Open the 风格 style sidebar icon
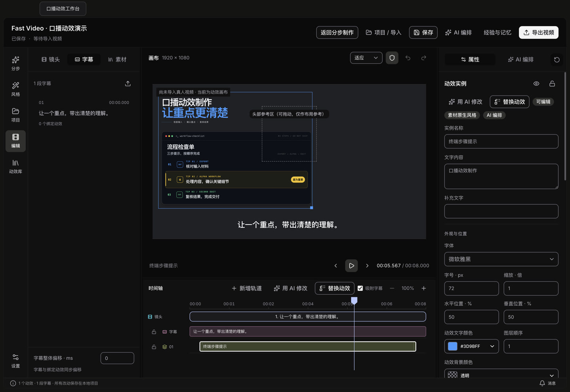570x392 pixels. (x=15, y=89)
